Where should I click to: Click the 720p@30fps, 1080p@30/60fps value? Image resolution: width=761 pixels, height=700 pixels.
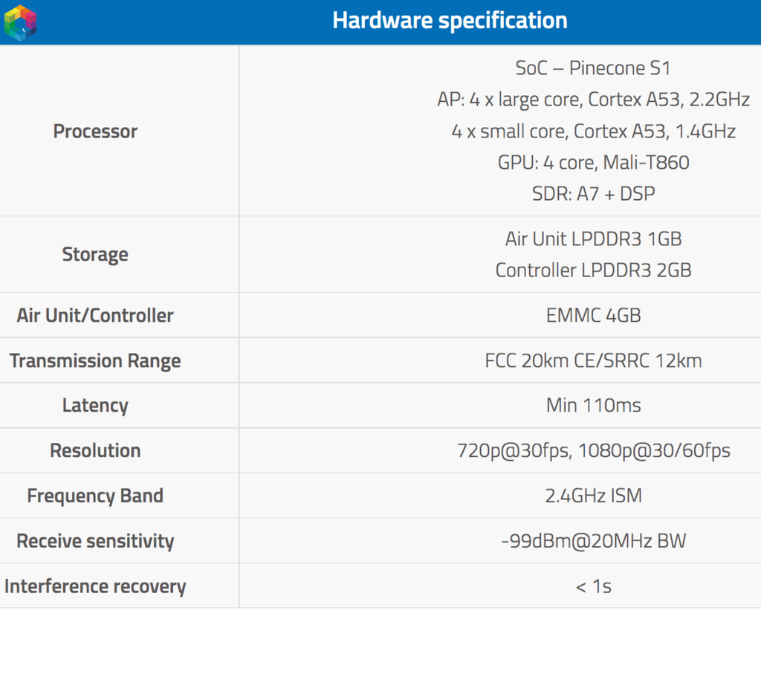(593, 450)
